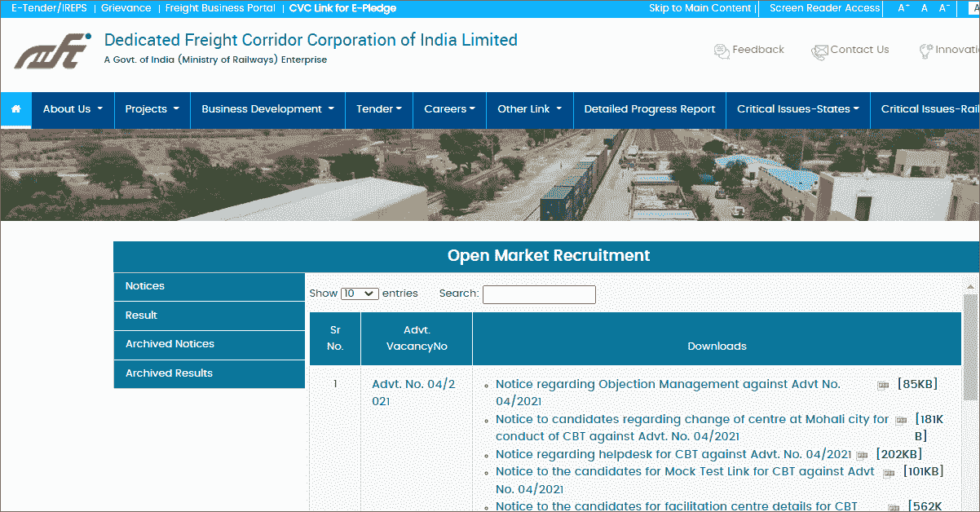This screenshot has height=512, width=980.
Task: Switch to the Archived Results section
Action: click(169, 373)
